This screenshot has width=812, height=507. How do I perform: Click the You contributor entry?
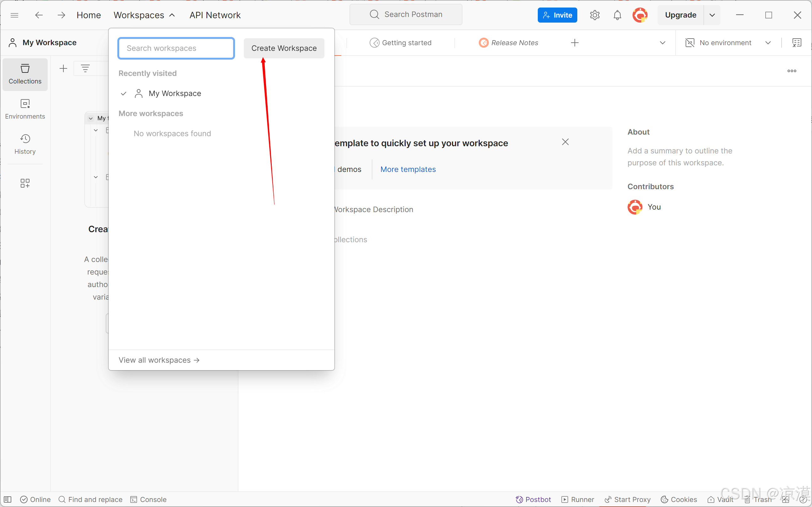click(644, 207)
